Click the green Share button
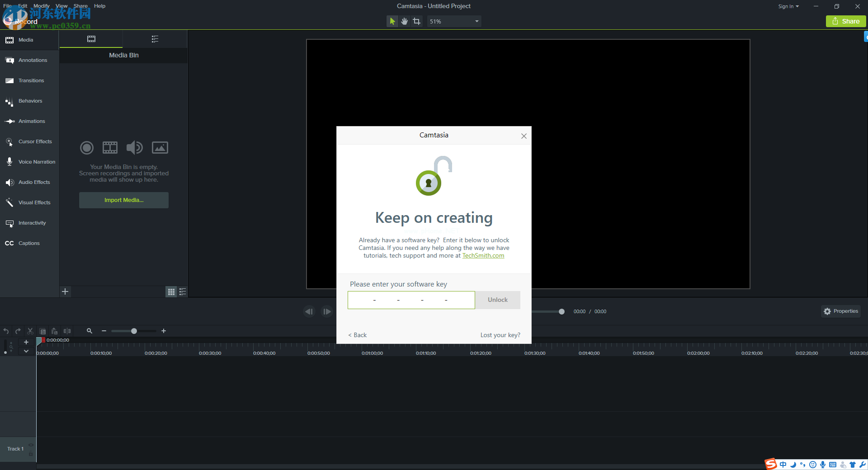868x470 pixels. [846, 21]
